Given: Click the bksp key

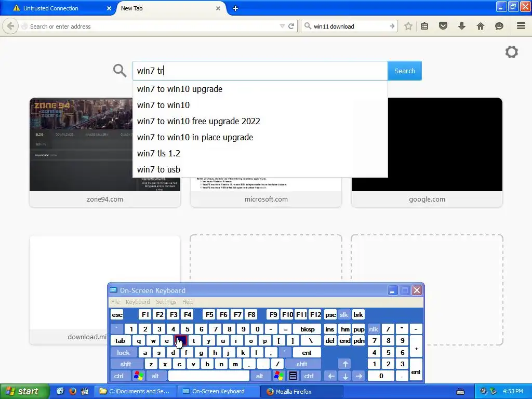Looking at the screenshot, I should [x=308, y=329].
